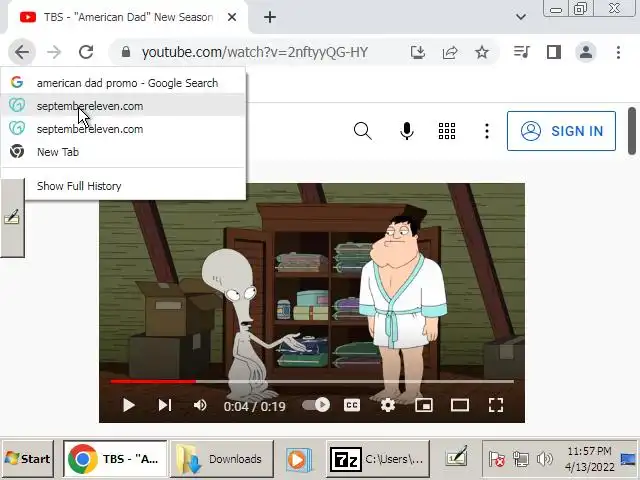Open the 7-Zip taskbar window button
This screenshot has width=640, height=480.
tap(378, 459)
